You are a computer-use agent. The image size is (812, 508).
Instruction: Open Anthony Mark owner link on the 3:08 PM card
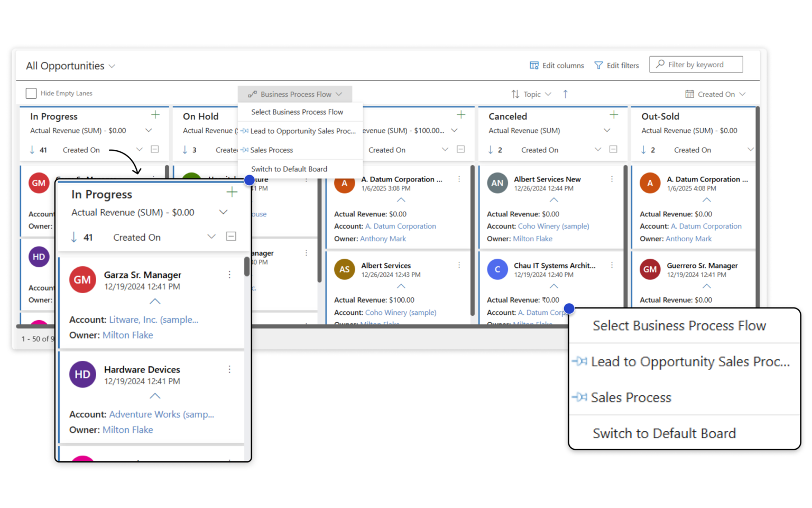pos(383,239)
